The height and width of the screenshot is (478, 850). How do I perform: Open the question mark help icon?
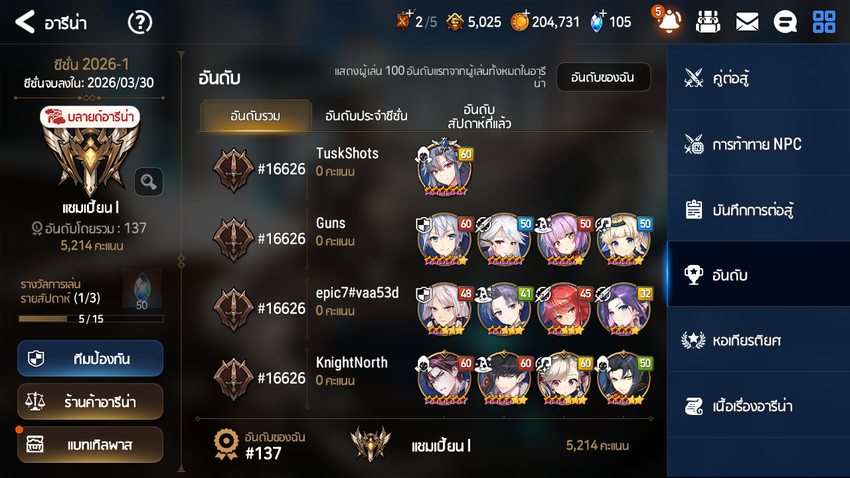click(x=140, y=22)
